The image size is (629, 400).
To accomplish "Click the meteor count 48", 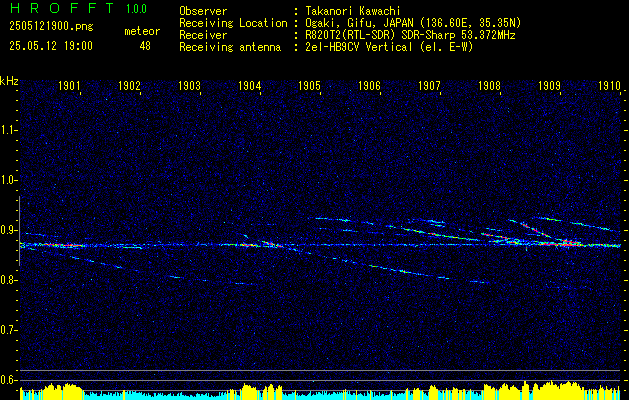I will [x=145, y=46].
